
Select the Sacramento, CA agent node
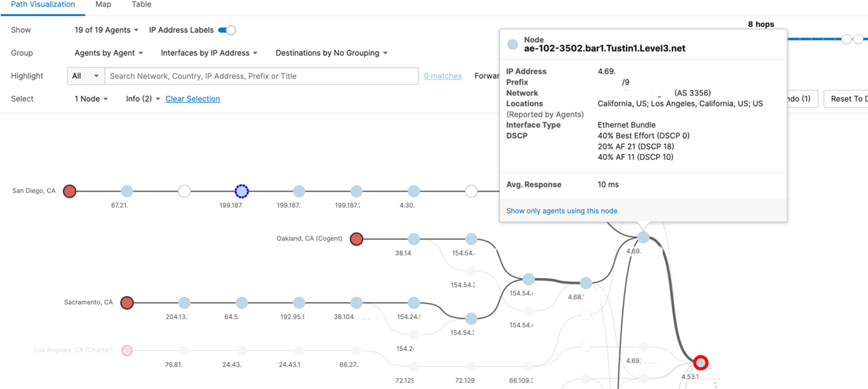pyautogui.click(x=127, y=302)
